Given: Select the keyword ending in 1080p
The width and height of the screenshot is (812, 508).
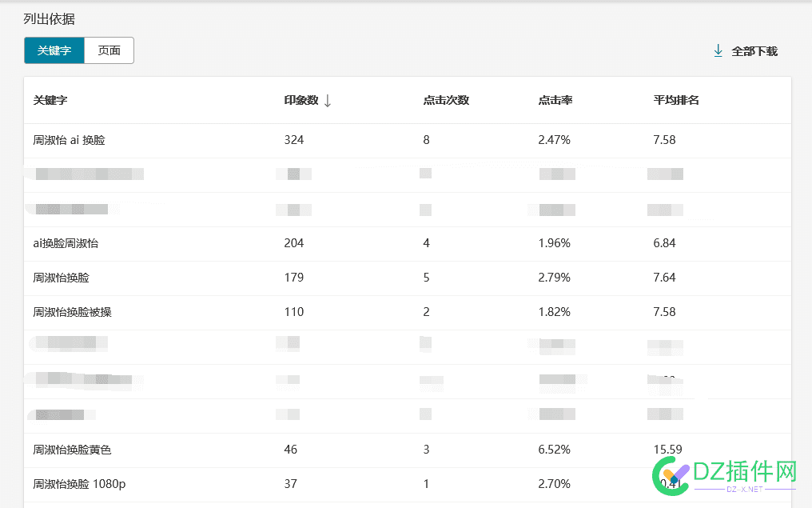Looking at the screenshot, I should tap(79, 484).
